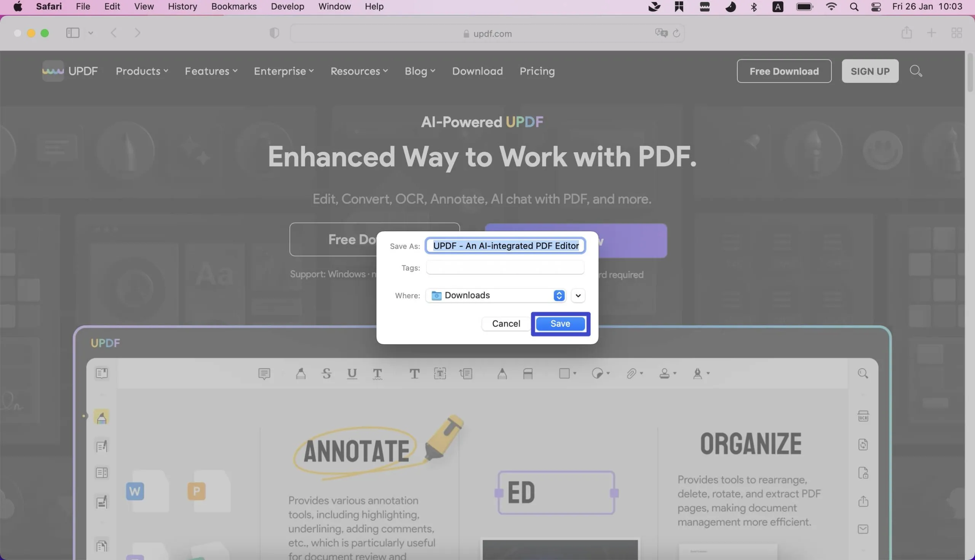
Task: Click the Save As filename input field
Action: point(505,245)
